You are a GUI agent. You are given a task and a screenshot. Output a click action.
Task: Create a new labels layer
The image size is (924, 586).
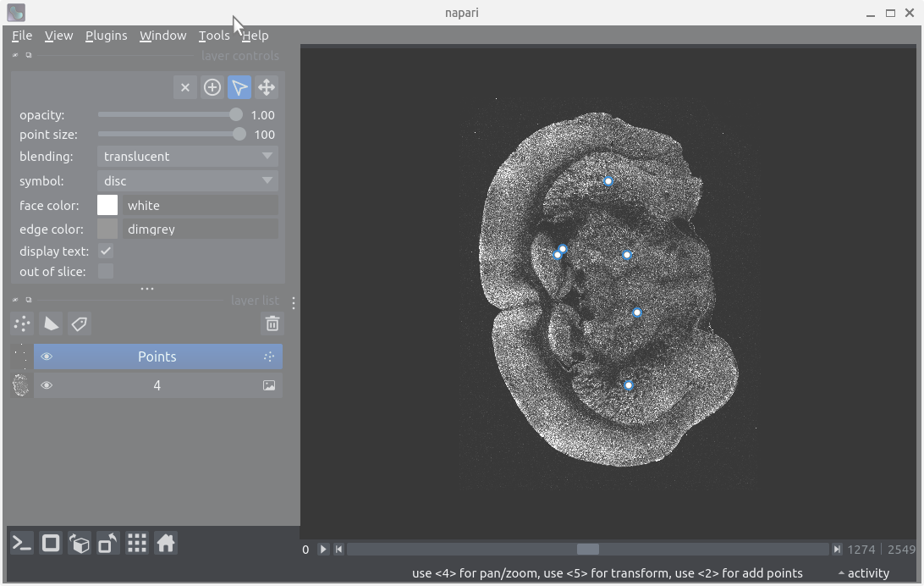pos(80,323)
